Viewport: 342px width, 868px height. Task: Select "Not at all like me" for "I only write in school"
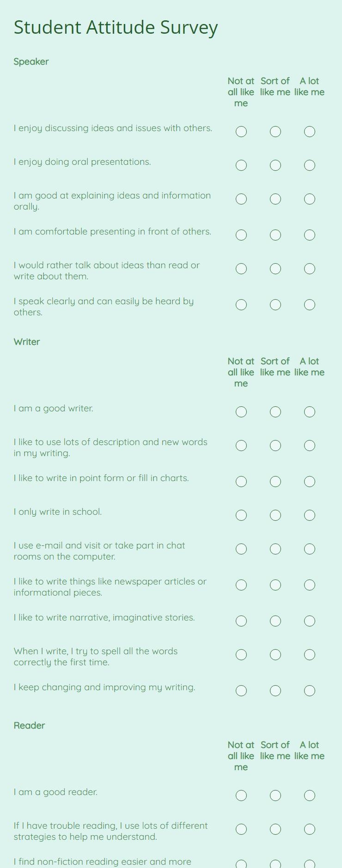(241, 515)
